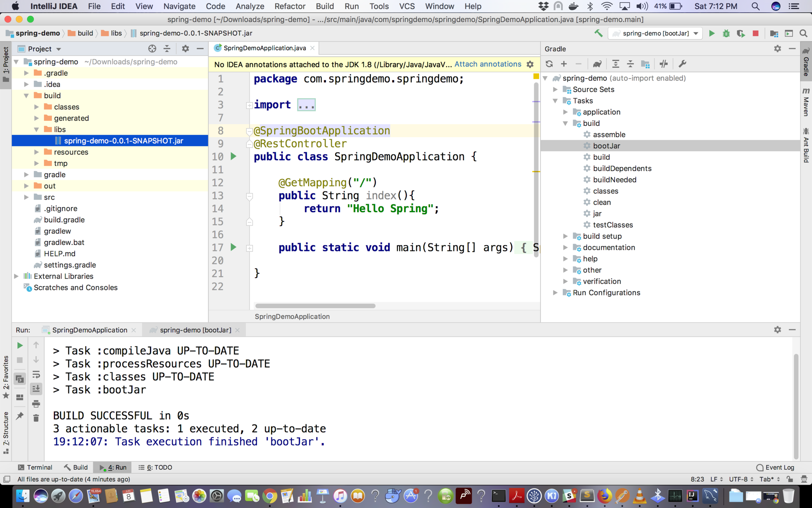
Task: Click the Gradle offline mode toggle icon
Action: click(x=664, y=64)
